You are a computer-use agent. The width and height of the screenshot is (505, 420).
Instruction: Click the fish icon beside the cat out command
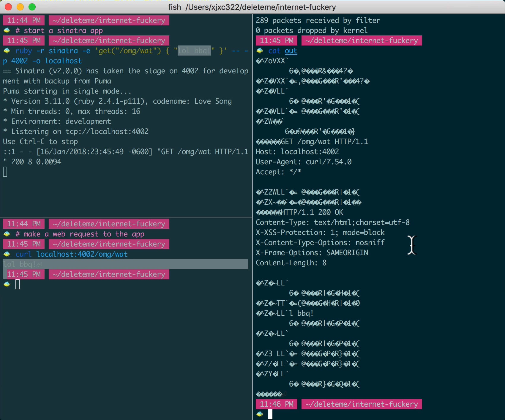coord(260,51)
